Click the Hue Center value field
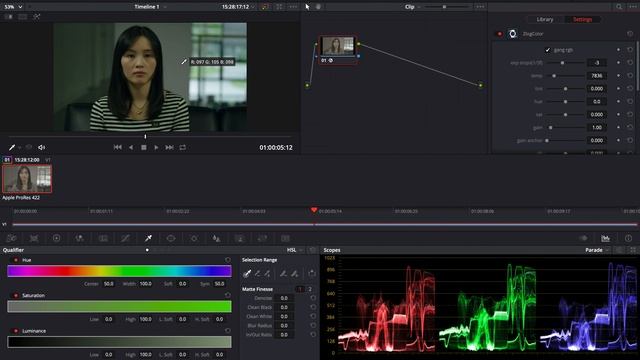This screenshot has height=360, width=640. 108,284
